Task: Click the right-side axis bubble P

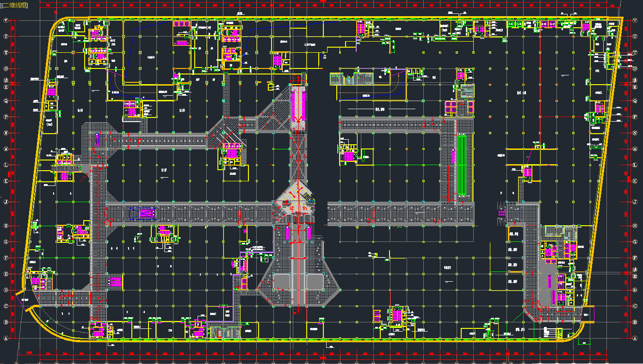Action: click(x=634, y=117)
